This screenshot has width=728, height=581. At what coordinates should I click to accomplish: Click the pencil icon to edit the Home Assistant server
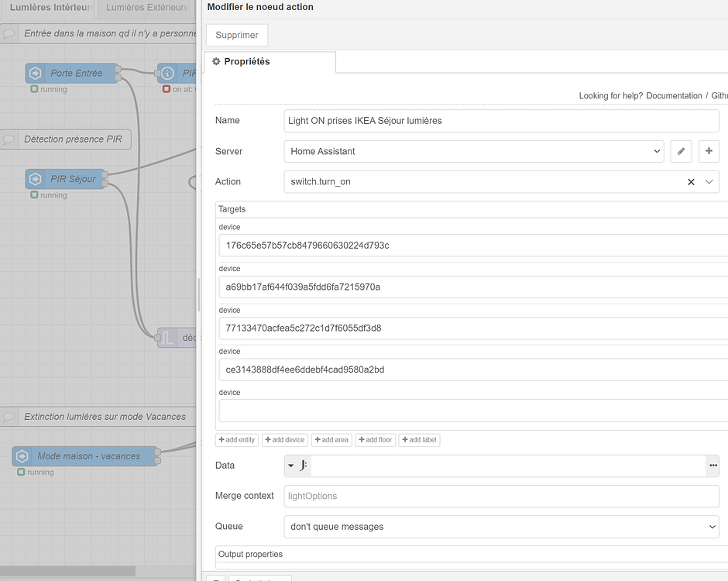[x=681, y=151]
